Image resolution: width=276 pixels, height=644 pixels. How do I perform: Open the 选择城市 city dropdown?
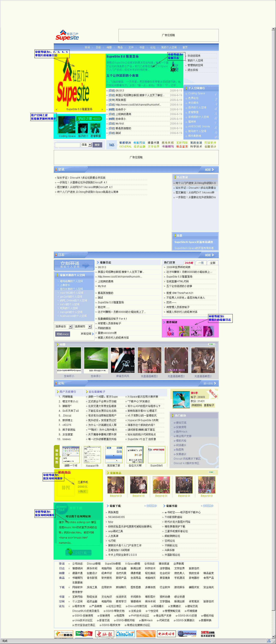coord(83,327)
